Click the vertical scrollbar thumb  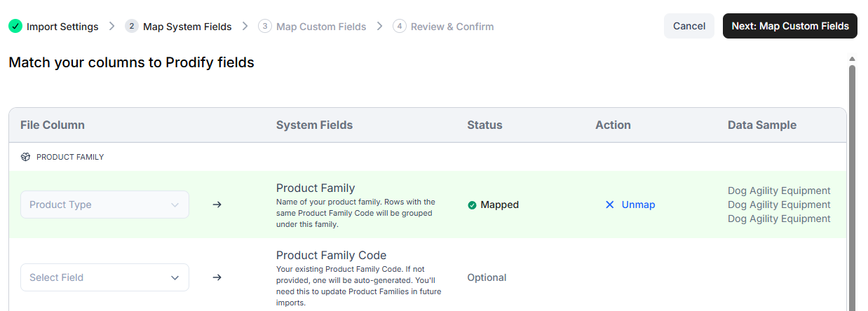tap(852, 188)
